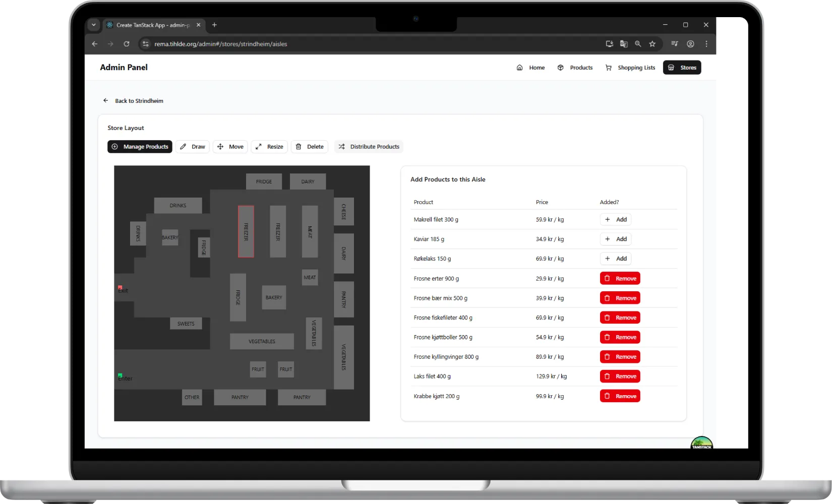Select the top FRIDGE aisle on map
Image resolution: width=832 pixels, height=504 pixels.
[264, 181]
